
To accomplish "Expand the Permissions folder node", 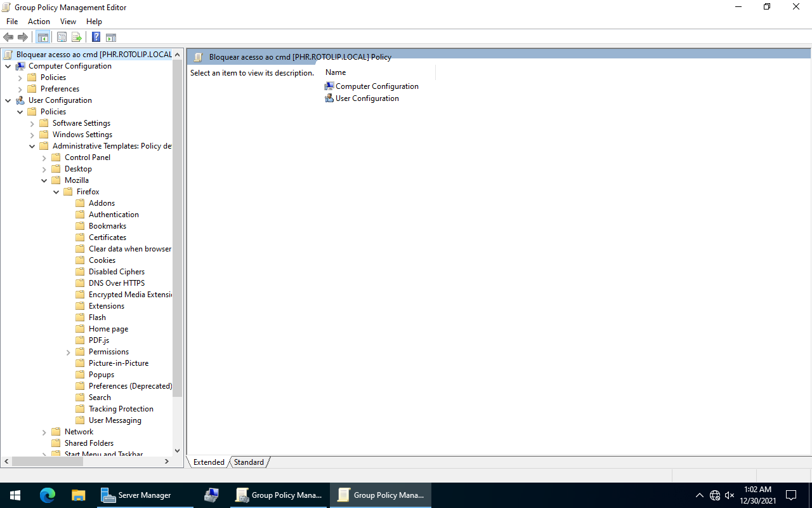I will (x=69, y=352).
